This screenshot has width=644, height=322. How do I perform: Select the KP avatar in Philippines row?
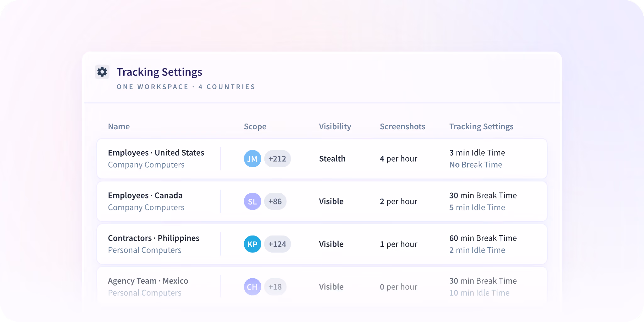(x=253, y=244)
